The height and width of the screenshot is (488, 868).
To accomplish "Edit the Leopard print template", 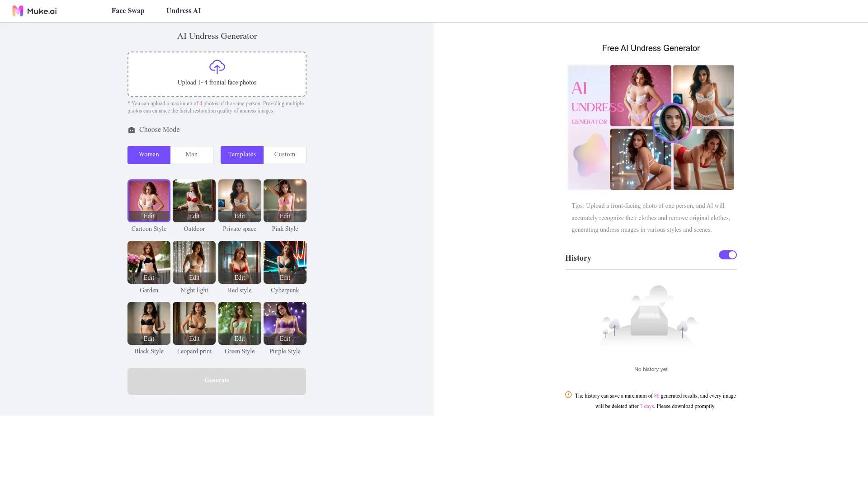I will tap(194, 338).
